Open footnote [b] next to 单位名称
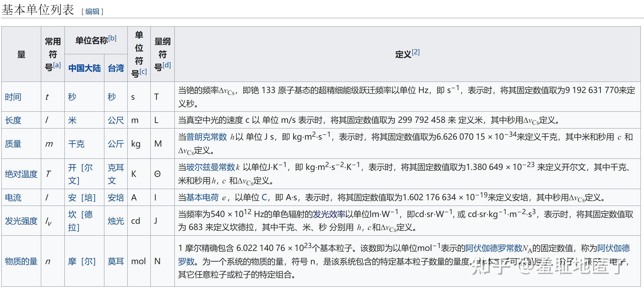Screen dimensions: 644x292 [x=112, y=38]
